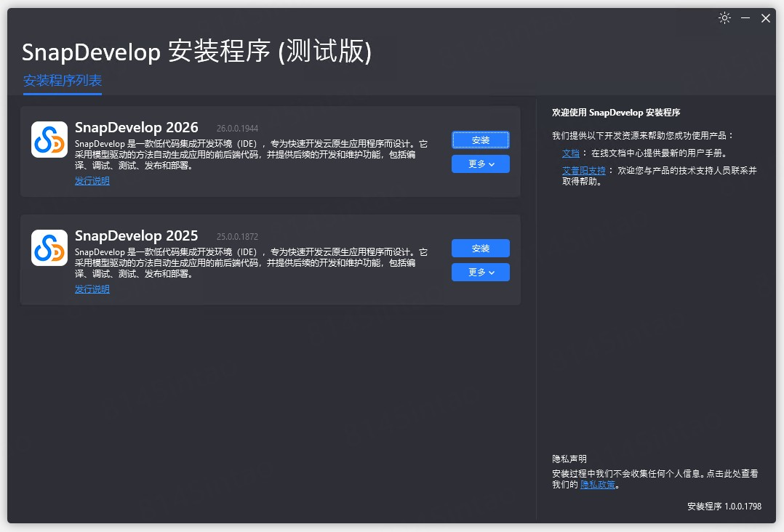Image resolution: width=784 pixels, height=532 pixels.
Task: Expand the 更多 dropdown for SnapDevelop 2025
Action: click(481, 273)
